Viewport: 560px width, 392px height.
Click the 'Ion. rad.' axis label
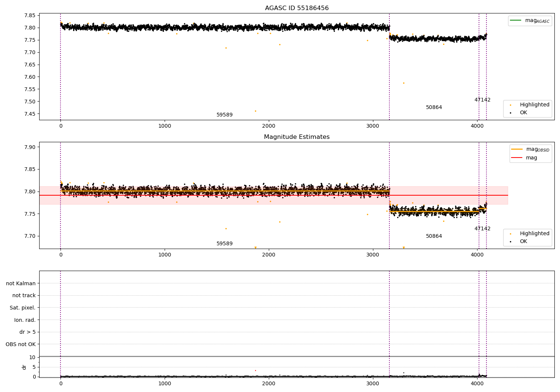(25, 320)
